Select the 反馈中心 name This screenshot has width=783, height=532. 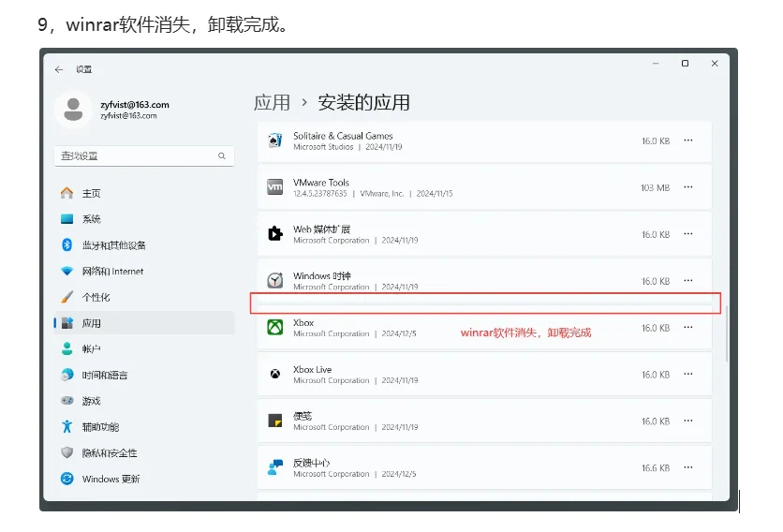point(312,463)
